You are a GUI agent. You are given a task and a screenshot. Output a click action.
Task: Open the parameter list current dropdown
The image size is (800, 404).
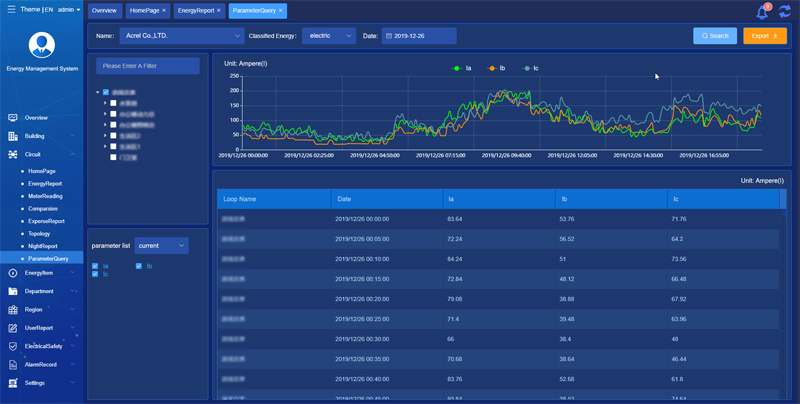pyautogui.click(x=162, y=246)
